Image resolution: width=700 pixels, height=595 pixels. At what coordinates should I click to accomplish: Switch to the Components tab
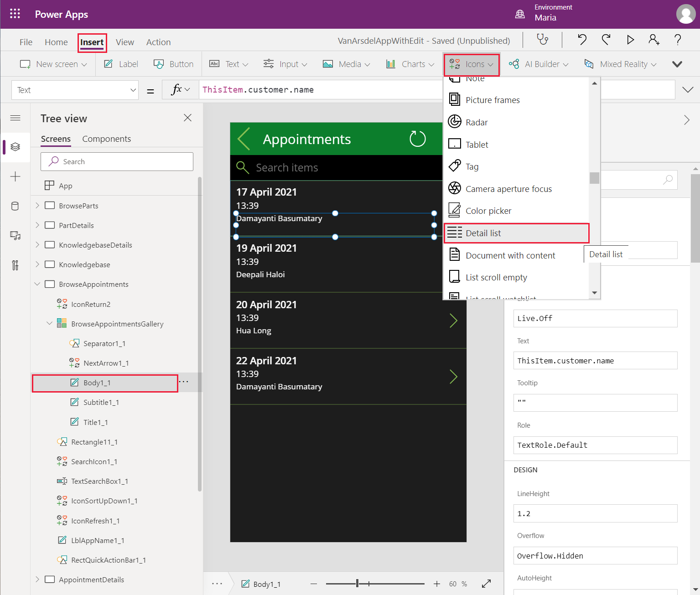click(x=106, y=139)
